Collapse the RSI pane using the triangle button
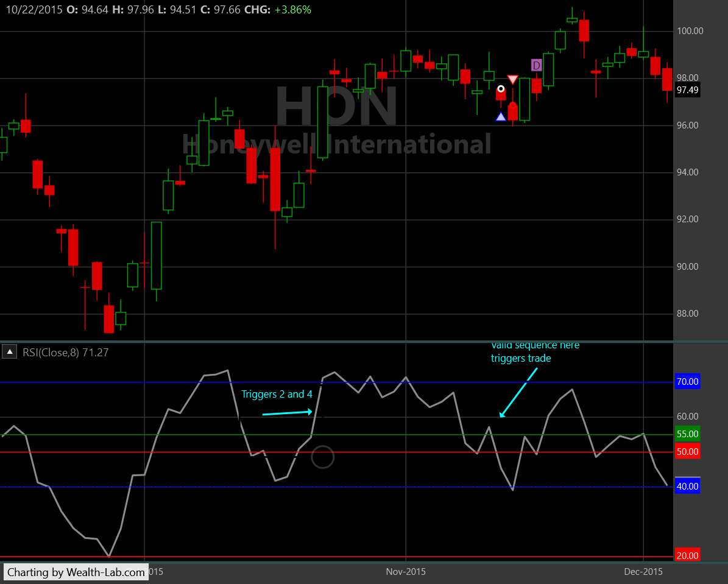The height and width of the screenshot is (584, 728). 9,352
